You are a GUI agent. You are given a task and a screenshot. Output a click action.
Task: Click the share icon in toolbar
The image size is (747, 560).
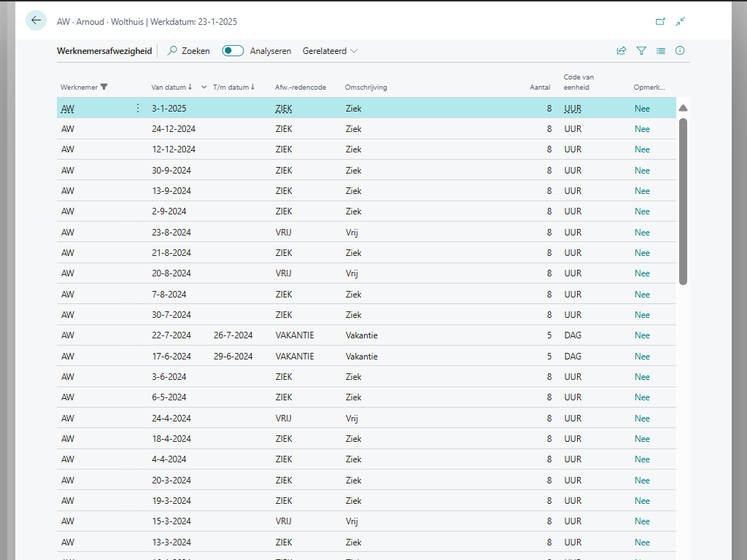point(622,51)
